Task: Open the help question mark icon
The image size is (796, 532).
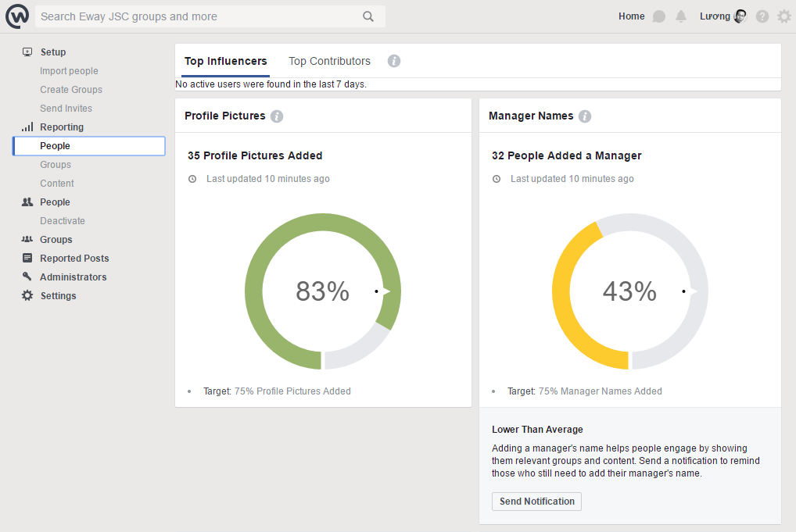Action: (x=762, y=16)
